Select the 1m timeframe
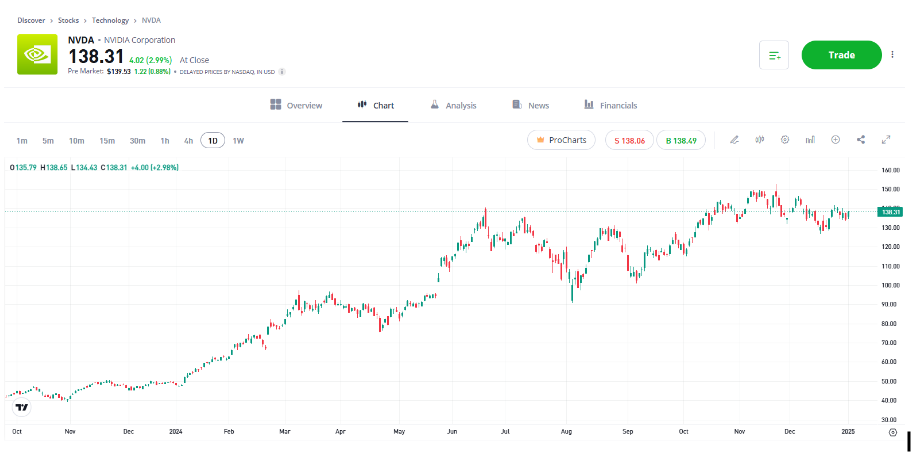 pos(22,141)
